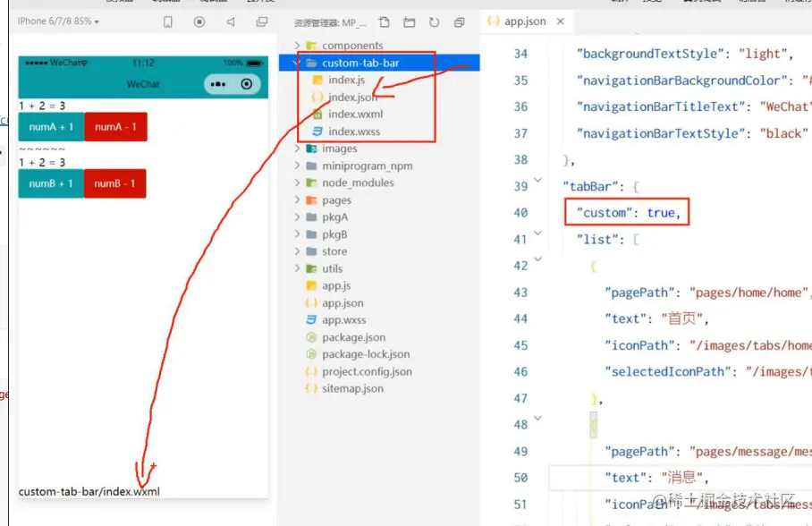Click the custom-tab-bar/index.wxml text in simulator

pyautogui.click(x=89, y=492)
